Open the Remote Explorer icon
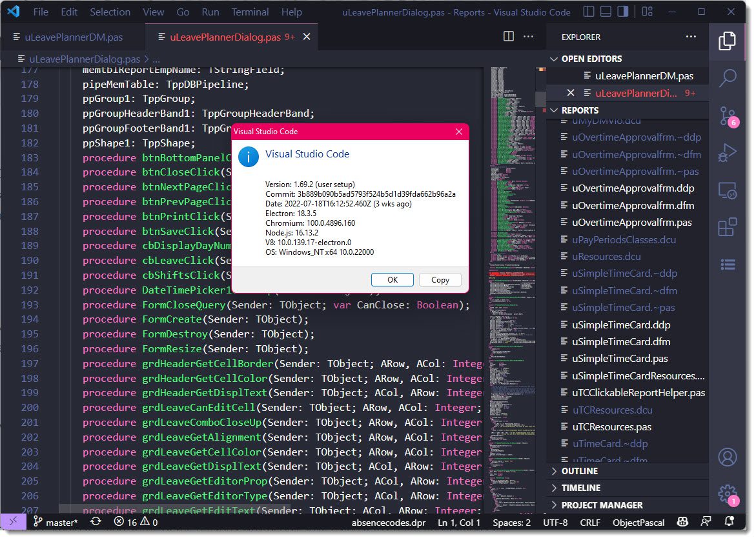Viewport: 756px width, 540px height. (727, 190)
